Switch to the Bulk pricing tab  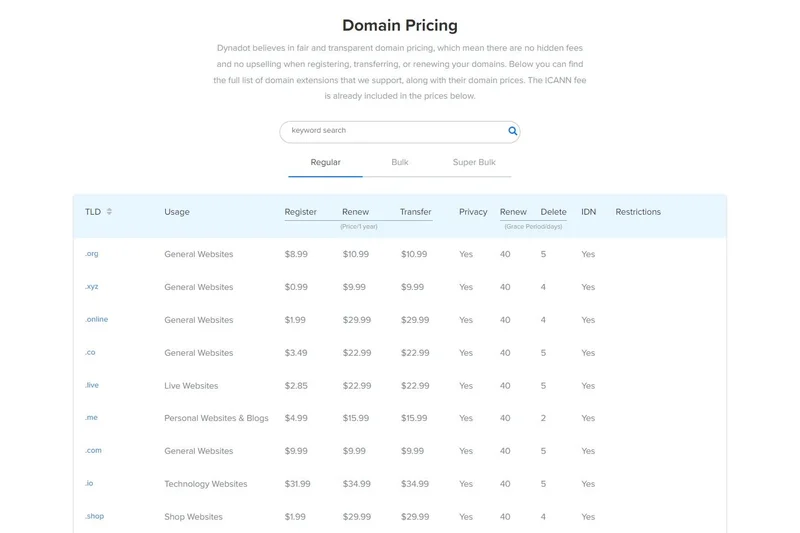click(400, 162)
